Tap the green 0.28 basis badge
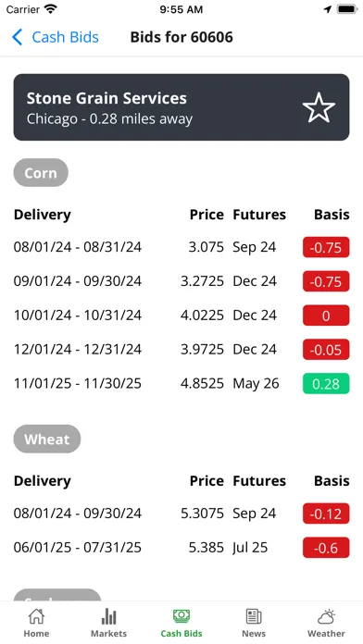Image resolution: width=363 pixels, height=644 pixels. 326,384
